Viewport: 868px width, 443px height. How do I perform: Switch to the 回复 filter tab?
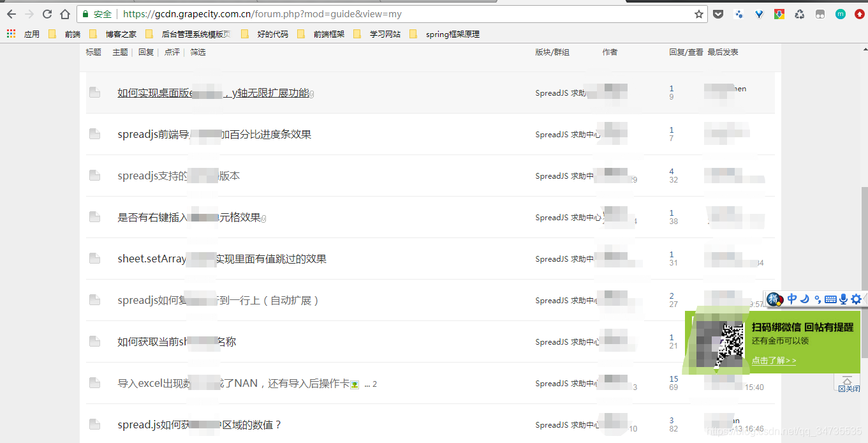(x=146, y=52)
